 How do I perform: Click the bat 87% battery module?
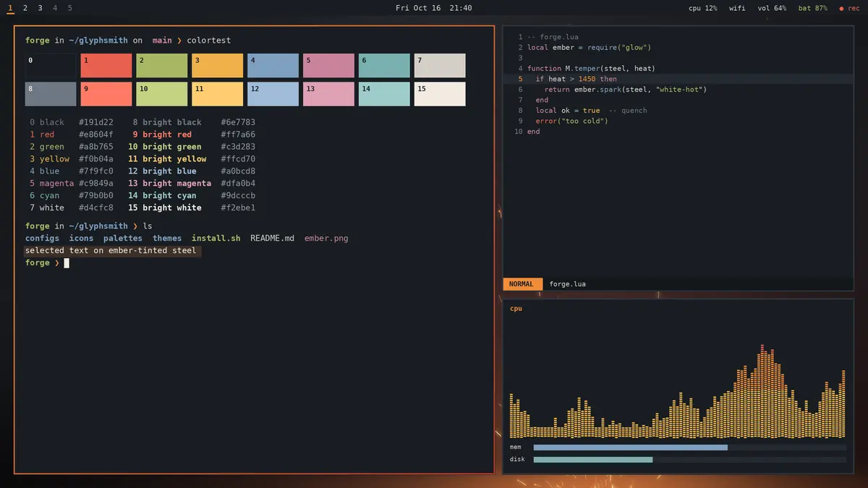[813, 8]
